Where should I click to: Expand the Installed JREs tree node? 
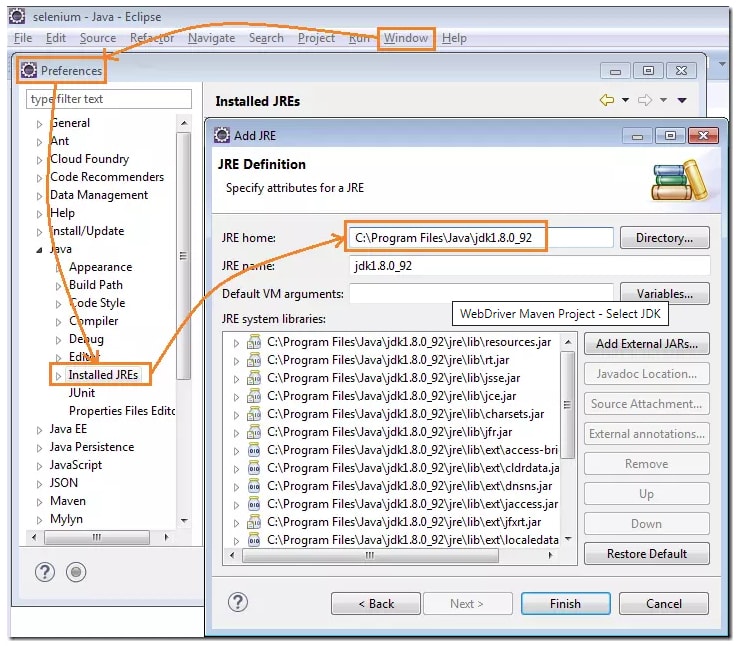click(58, 376)
